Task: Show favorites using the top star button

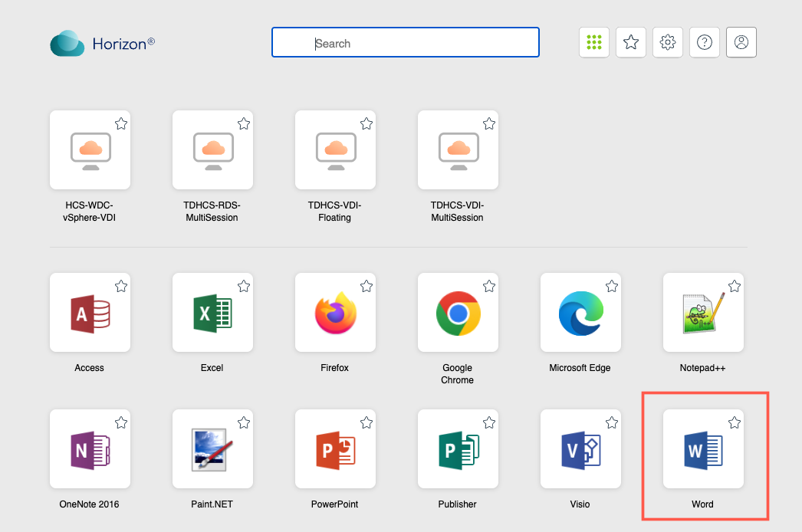Action: click(631, 43)
